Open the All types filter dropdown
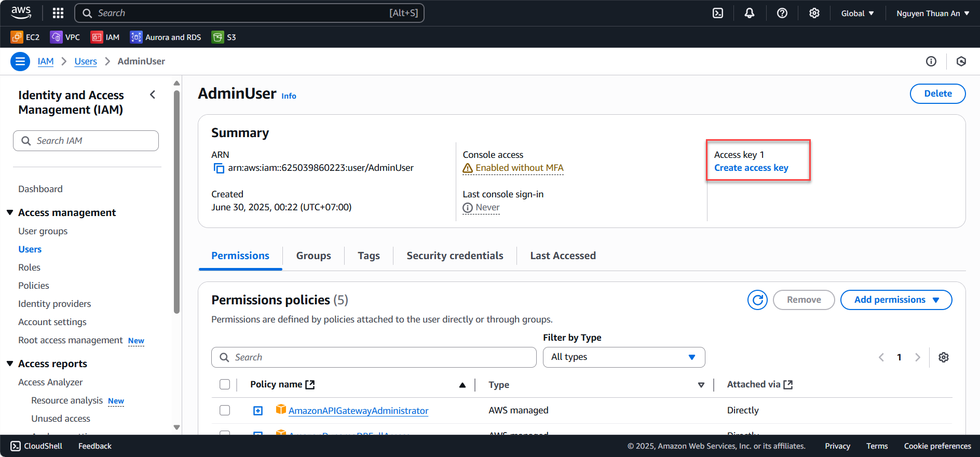 (624, 357)
